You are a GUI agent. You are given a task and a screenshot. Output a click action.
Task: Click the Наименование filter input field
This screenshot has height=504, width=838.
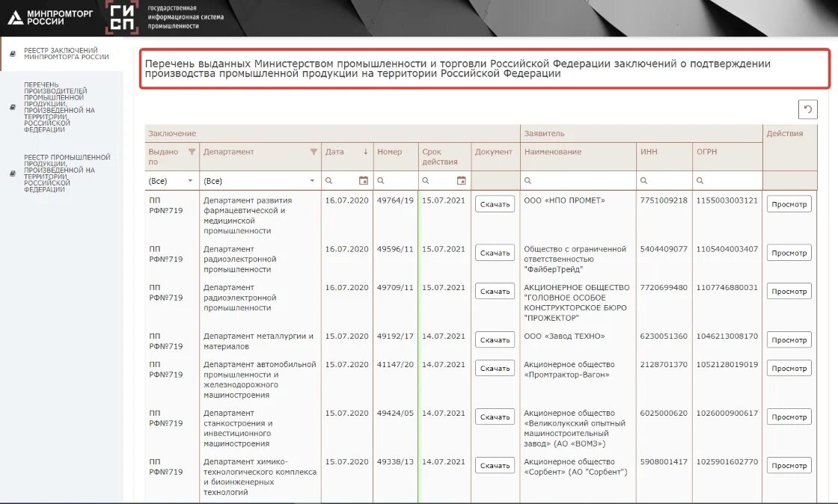pyautogui.click(x=578, y=181)
